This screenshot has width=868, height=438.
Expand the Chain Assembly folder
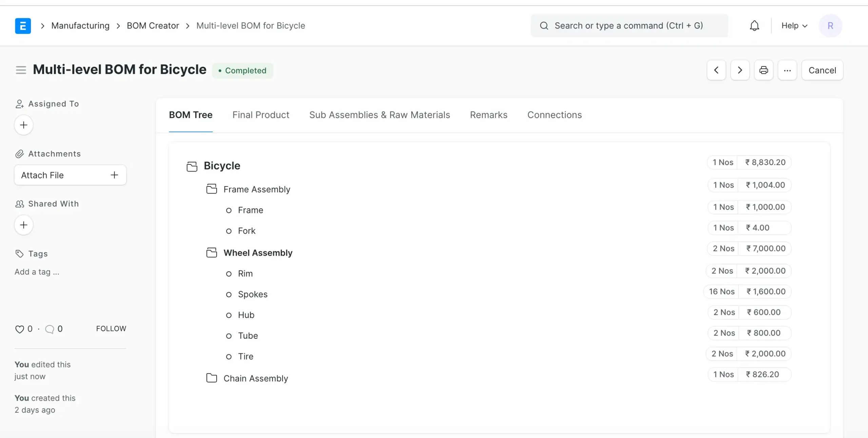[212, 378]
